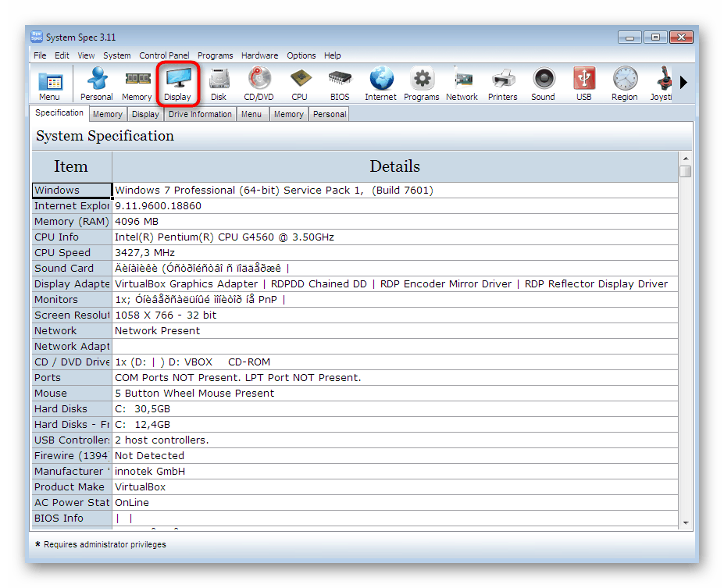Open the View menu

point(86,55)
